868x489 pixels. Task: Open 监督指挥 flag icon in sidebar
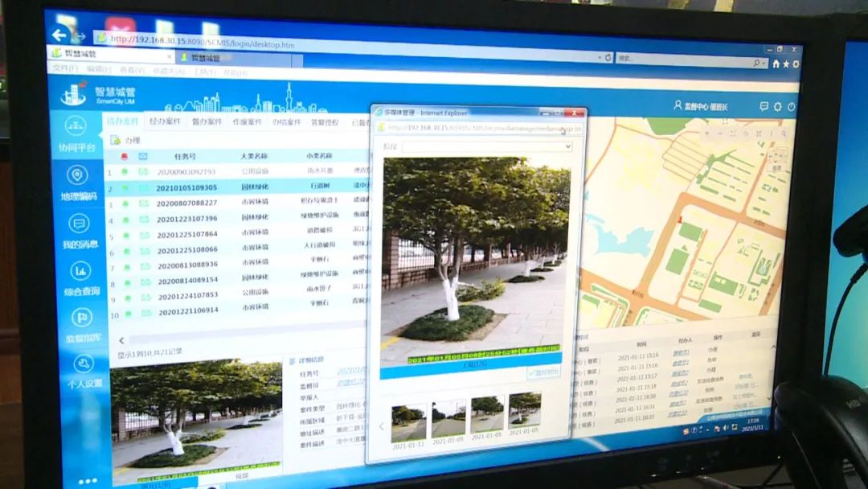click(83, 318)
